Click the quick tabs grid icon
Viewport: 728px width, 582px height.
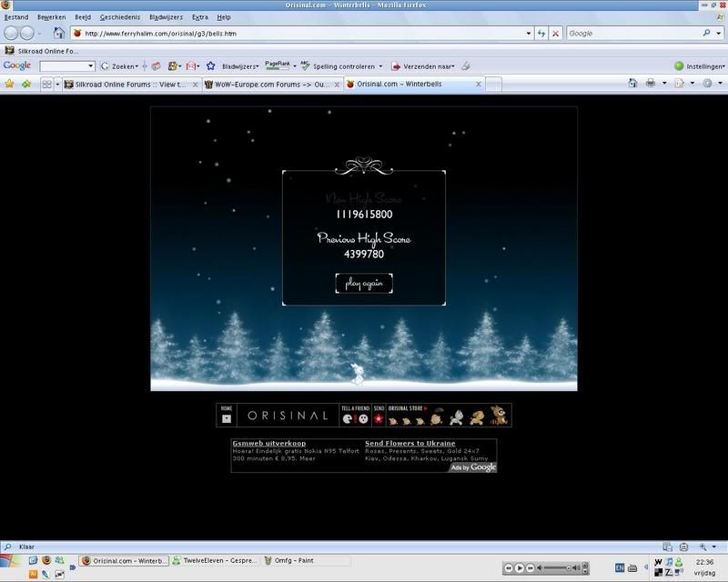point(47,85)
